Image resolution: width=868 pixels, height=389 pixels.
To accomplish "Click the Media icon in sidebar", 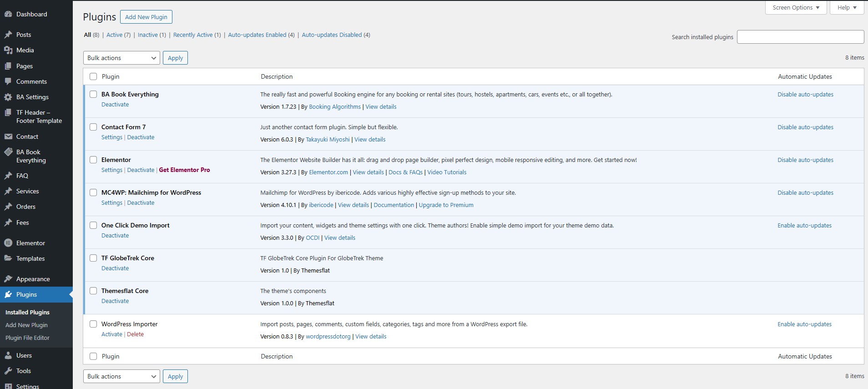I will point(8,50).
